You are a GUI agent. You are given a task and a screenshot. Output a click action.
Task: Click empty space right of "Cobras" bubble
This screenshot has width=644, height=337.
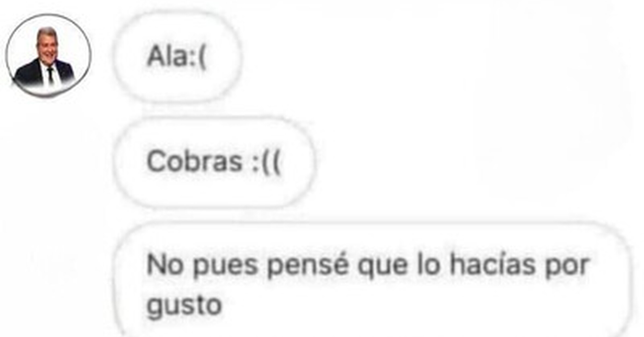(x=466, y=162)
